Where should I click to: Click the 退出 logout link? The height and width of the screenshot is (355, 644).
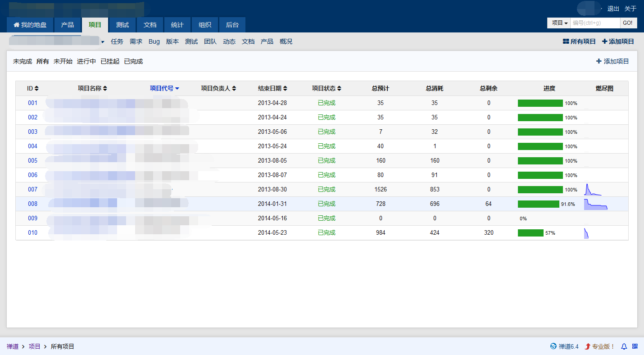pyautogui.click(x=613, y=9)
